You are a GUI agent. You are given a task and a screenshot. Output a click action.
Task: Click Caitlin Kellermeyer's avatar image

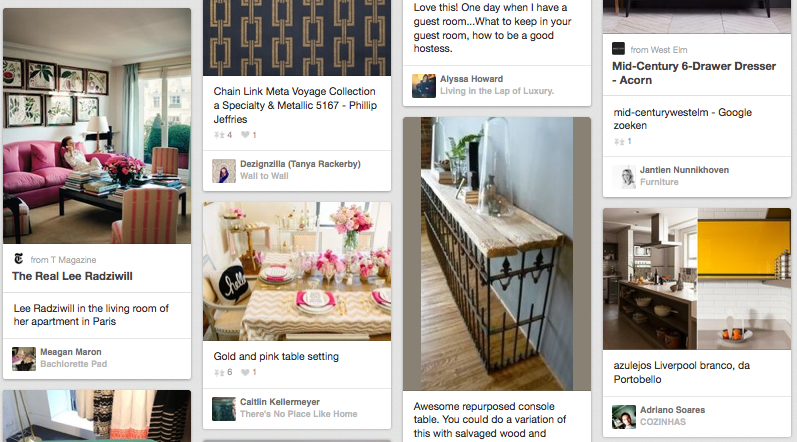(224, 408)
